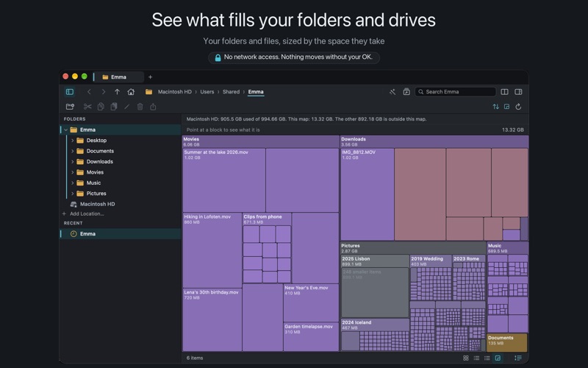This screenshot has height=368, width=588.
Task: Create a new folder
Action: [x=70, y=107]
